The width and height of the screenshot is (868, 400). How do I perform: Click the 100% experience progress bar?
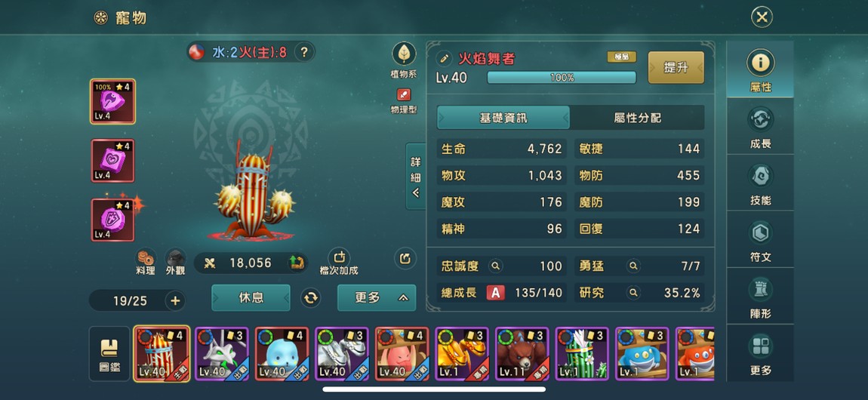(x=562, y=78)
